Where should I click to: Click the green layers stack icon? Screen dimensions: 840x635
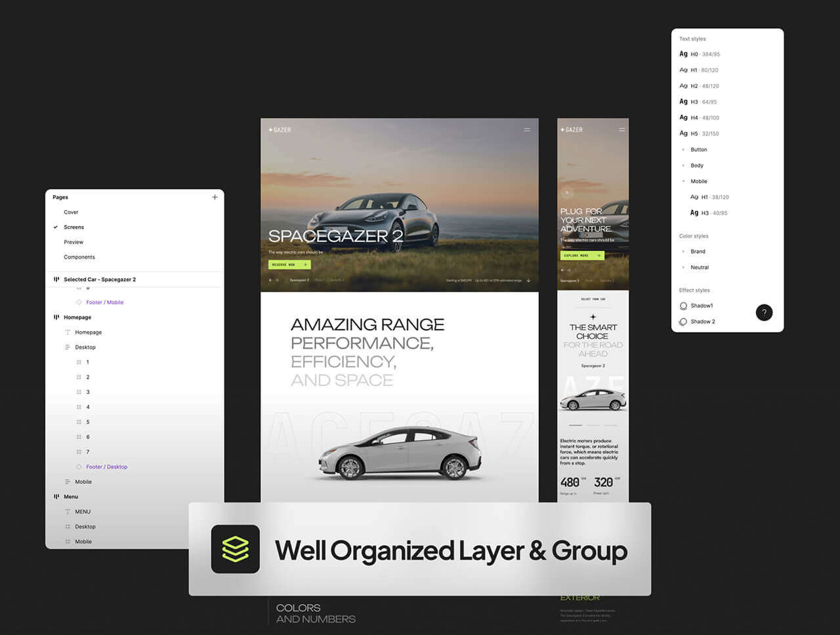pyautogui.click(x=235, y=549)
